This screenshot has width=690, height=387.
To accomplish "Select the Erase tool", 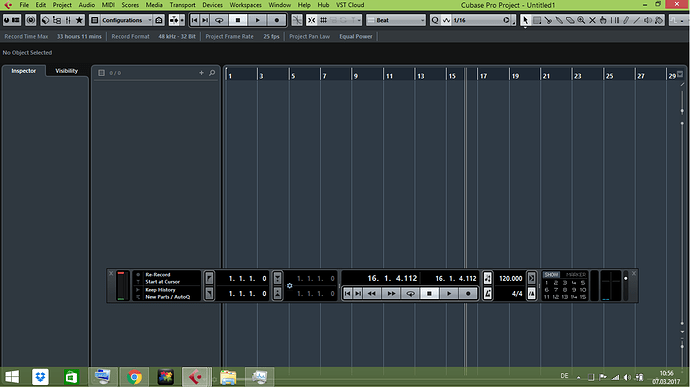I will (x=570, y=20).
